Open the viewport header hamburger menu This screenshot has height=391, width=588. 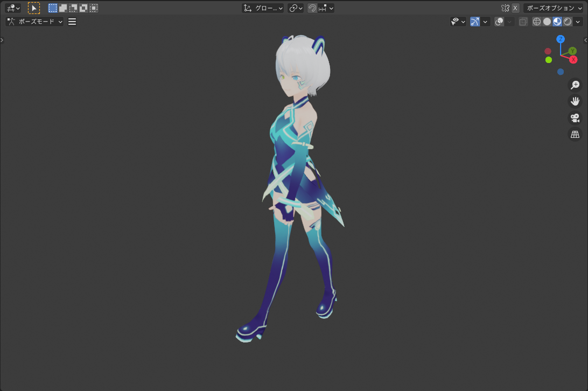click(x=72, y=22)
